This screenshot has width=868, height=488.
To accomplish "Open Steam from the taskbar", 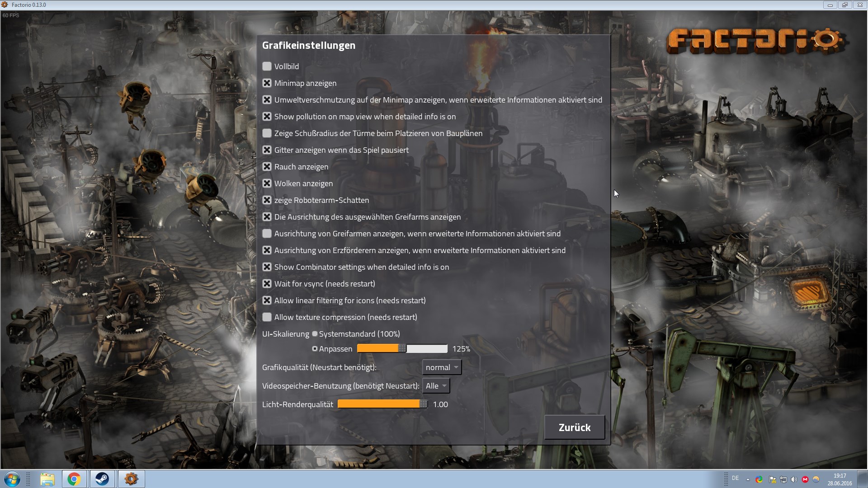I will pyautogui.click(x=102, y=479).
